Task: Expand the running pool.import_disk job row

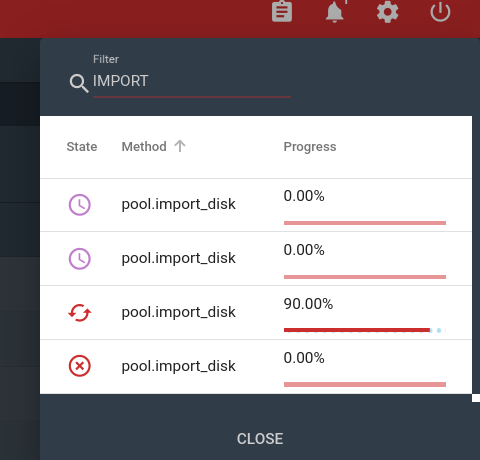Action: click(256, 313)
